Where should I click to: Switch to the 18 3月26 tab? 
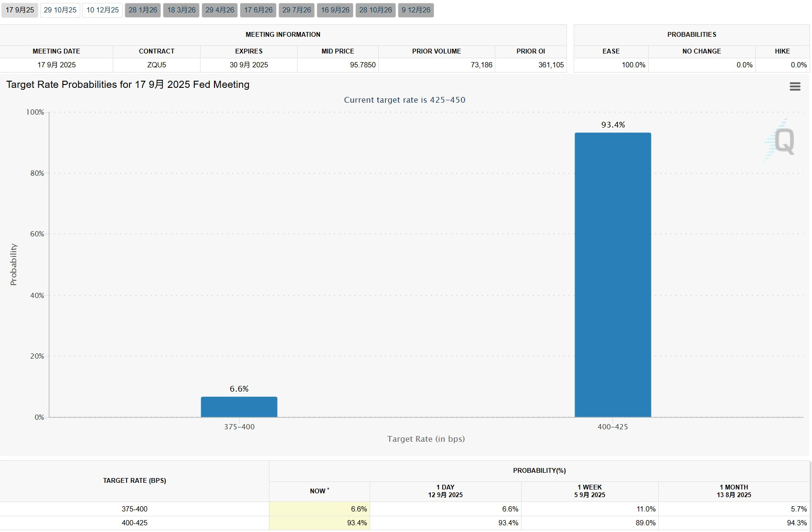pos(182,10)
